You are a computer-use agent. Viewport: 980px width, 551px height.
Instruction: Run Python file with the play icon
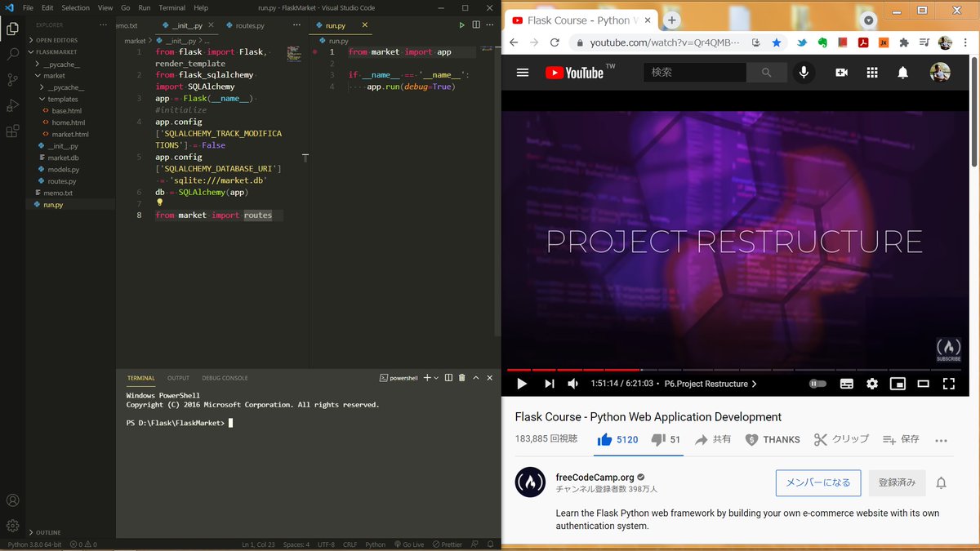coord(461,25)
